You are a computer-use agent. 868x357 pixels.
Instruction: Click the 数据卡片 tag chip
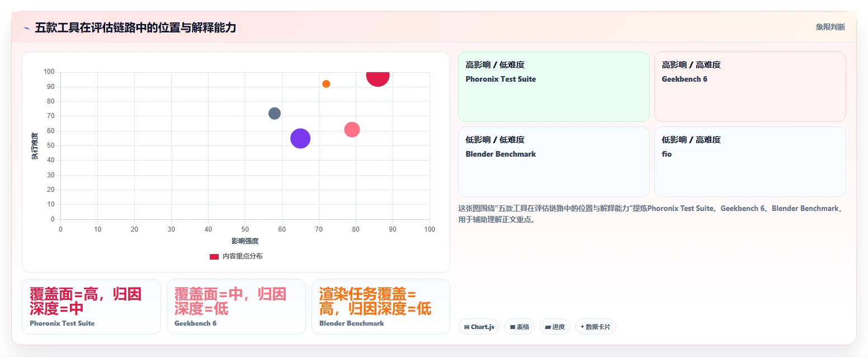click(x=596, y=327)
